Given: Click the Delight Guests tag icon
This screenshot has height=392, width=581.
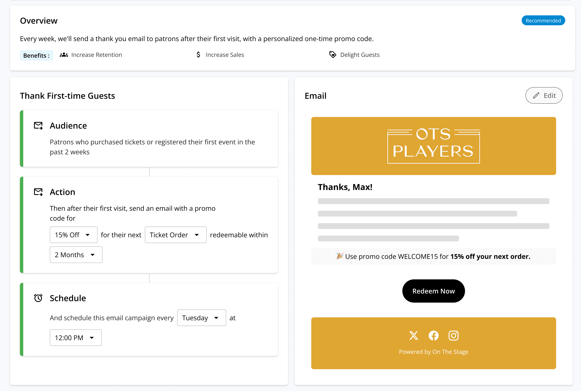Looking at the screenshot, I should pyautogui.click(x=332, y=55).
